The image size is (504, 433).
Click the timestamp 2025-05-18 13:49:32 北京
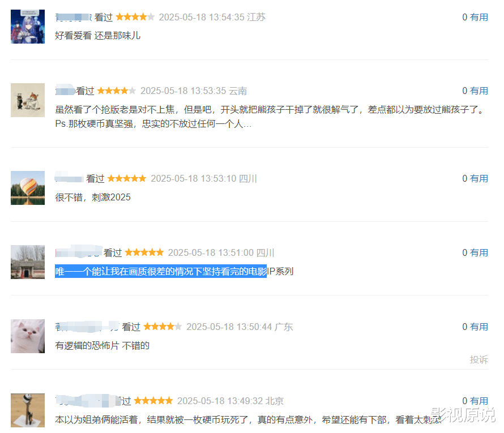230,401
